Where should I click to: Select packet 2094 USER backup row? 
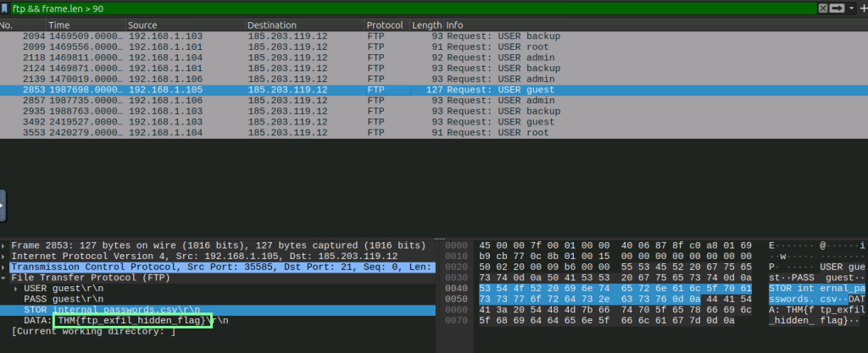(254, 36)
